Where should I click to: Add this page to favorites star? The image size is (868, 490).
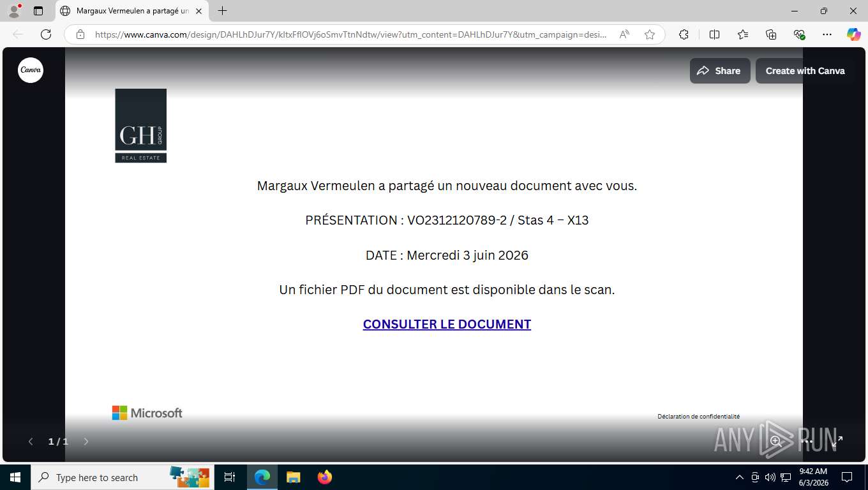coord(650,34)
